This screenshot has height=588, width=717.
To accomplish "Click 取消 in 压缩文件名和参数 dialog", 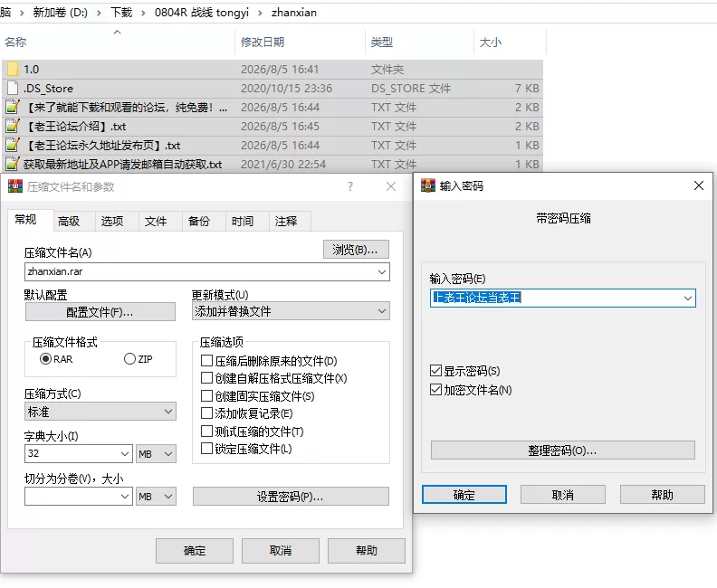I will 281,551.
